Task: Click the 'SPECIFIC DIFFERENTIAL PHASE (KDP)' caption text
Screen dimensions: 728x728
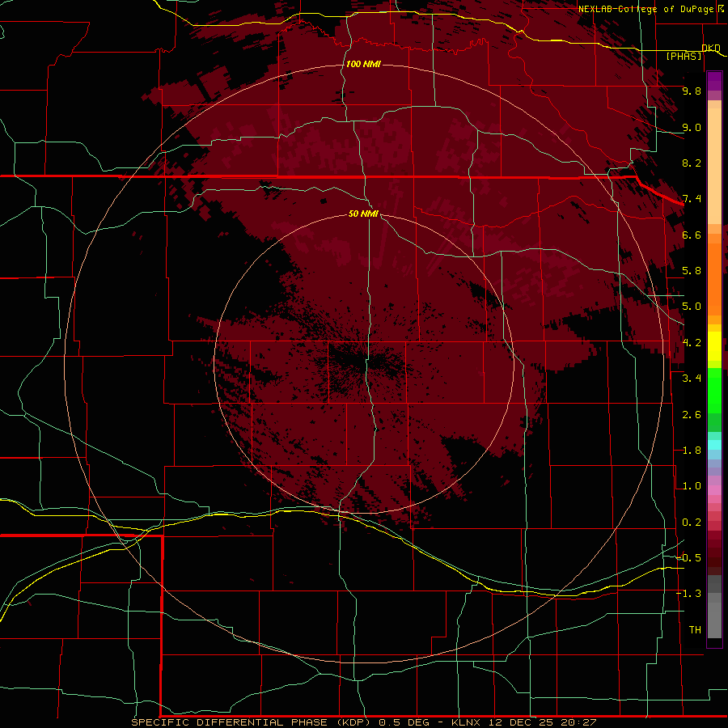Action: (251, 722)
